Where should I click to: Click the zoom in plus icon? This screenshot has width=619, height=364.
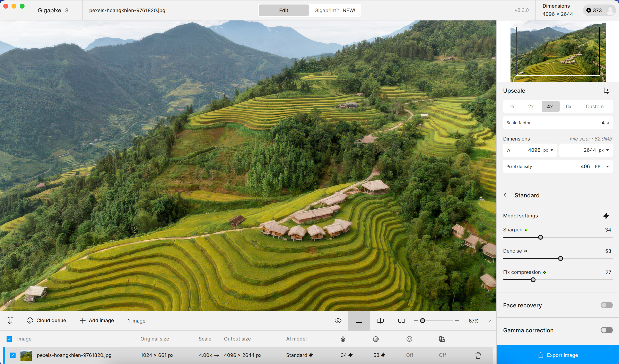tap(457, 321)
